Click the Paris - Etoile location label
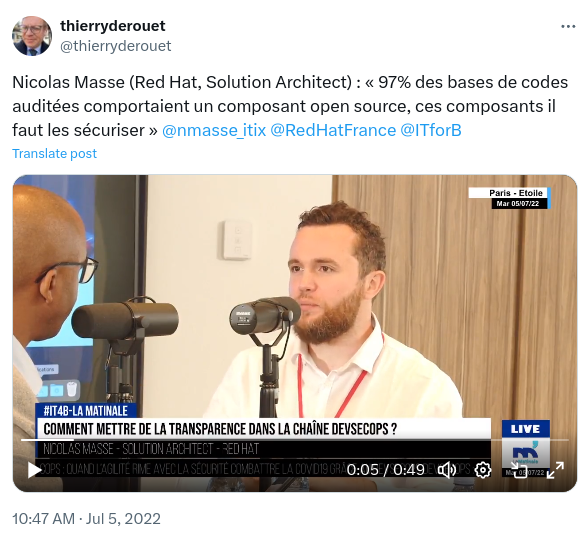 [515, 193]
